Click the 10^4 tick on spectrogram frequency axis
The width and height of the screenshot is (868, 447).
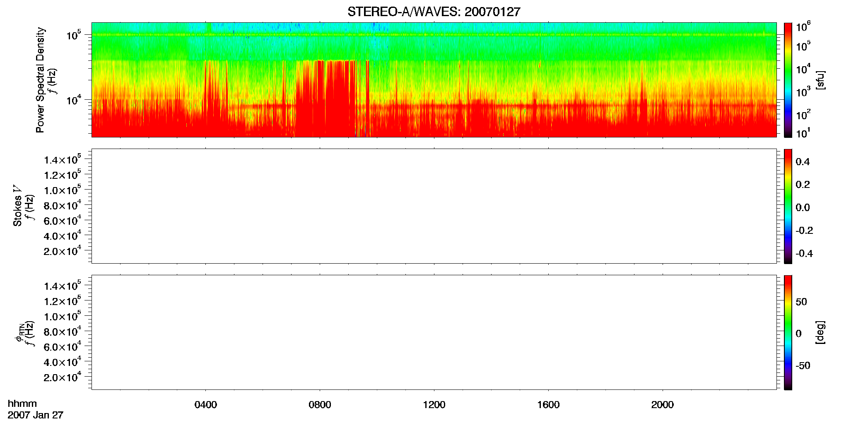pos(74,100)
